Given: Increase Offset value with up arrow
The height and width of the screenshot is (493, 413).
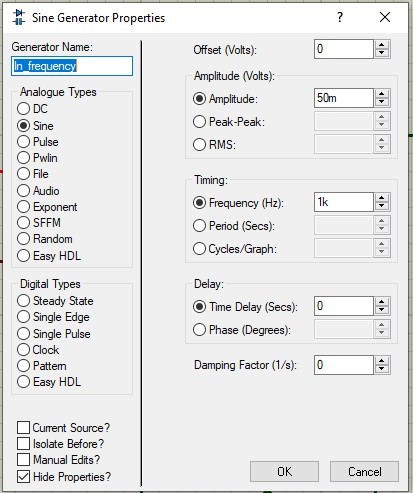Looking at the screenshot, I should [382, 45].
